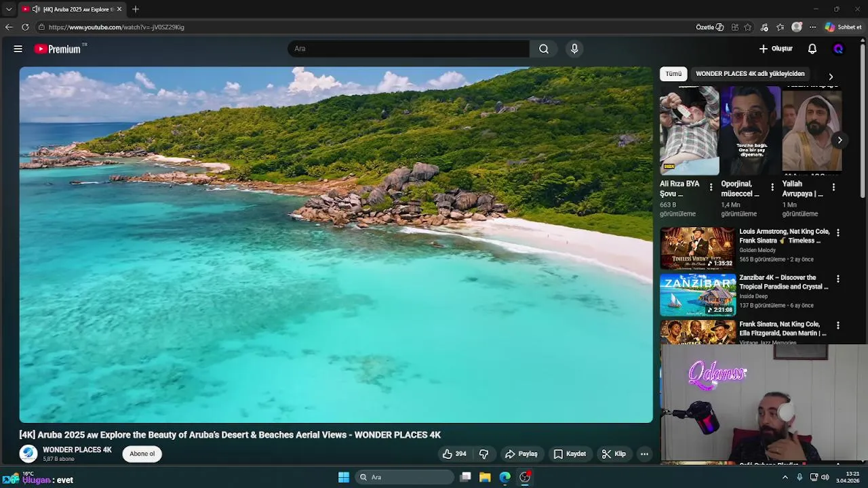
Task: Click the Oluştur create button
Action: pos(776,49)
